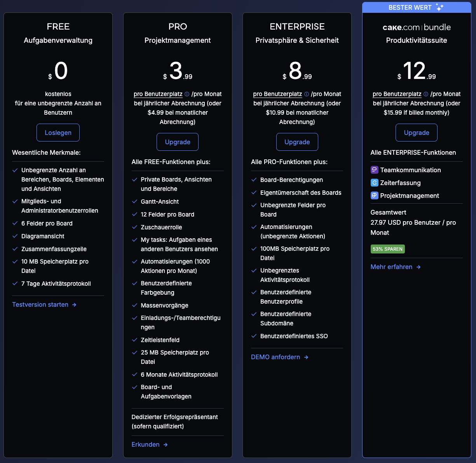Click the Teamkommunikation app icon
This screenshot has height=463, width=476.
[374, 170]
